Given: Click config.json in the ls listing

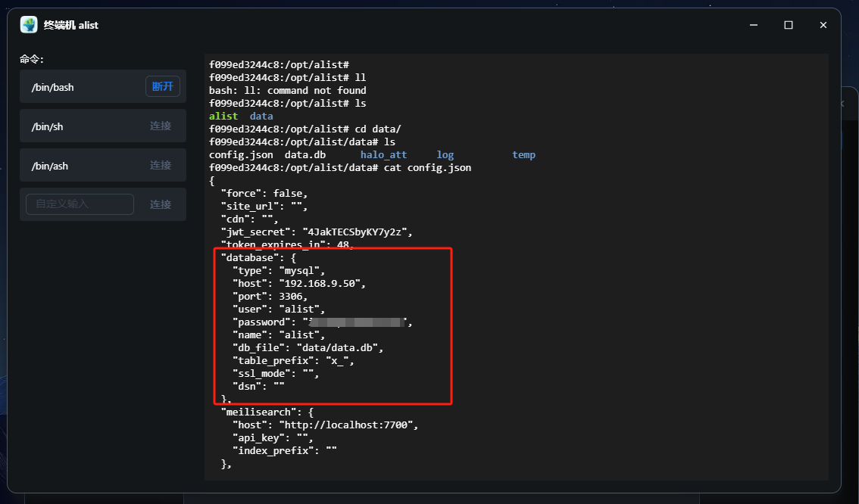Looking at the screenshot, I should [241, 155].
